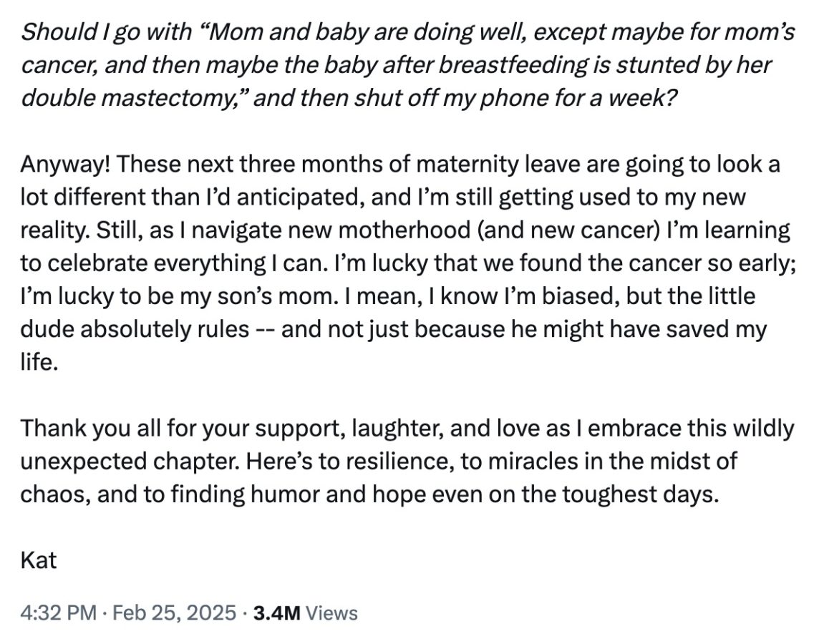Click the lone word "life." ending second paragraph
Image resolution: width=819 pixels, height=644 pixels.
[37, 363]
